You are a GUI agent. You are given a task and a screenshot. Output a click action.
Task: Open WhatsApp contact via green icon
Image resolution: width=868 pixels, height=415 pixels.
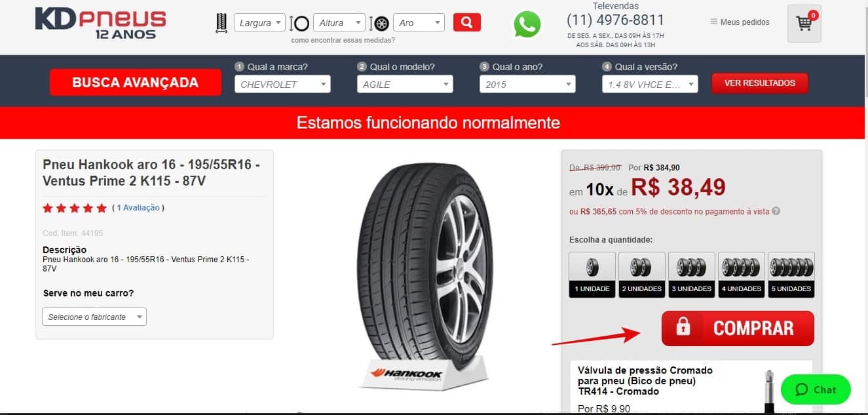[x=527, y=24]
